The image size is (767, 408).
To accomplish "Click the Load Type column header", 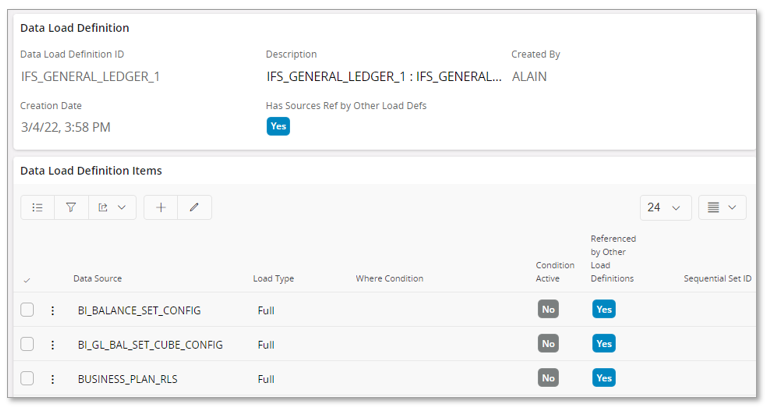I will click(273, 278).
